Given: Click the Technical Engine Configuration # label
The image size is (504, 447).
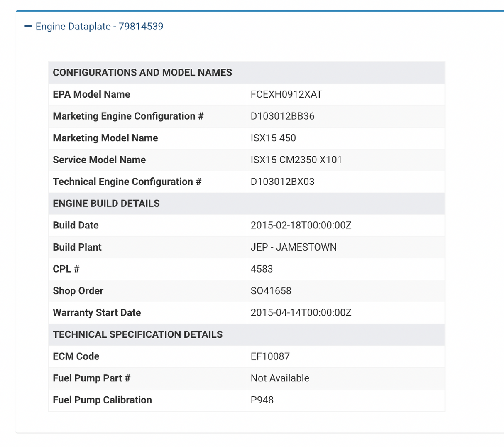Looking at the screenshot, I should (x=127, y=182).
